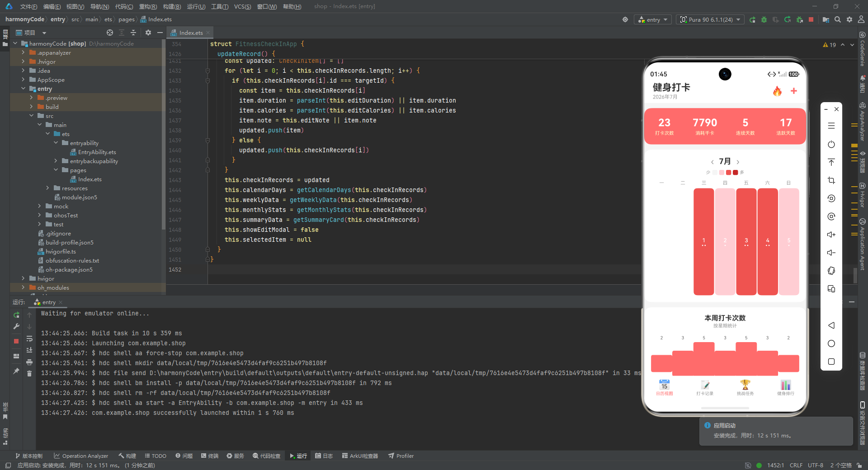Open the emulator hamburger menu icon
Viewport: 868px width, 470px height.
coord(831,126)
